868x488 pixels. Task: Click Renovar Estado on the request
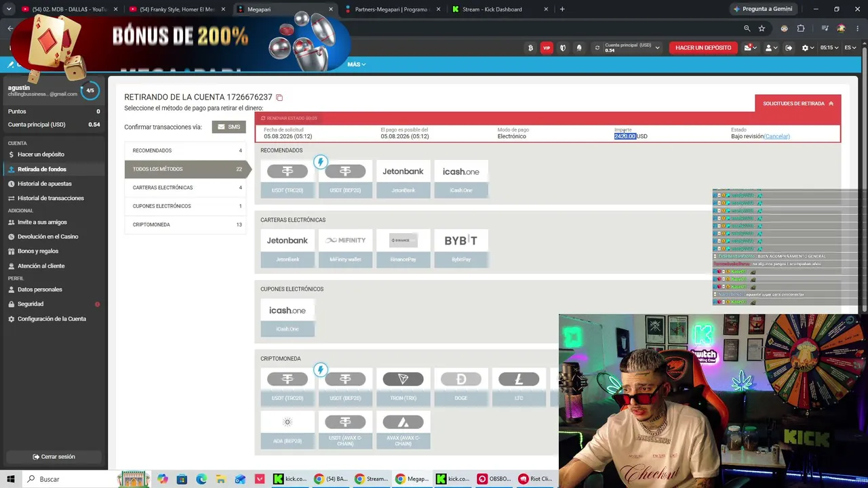[289, 119]
